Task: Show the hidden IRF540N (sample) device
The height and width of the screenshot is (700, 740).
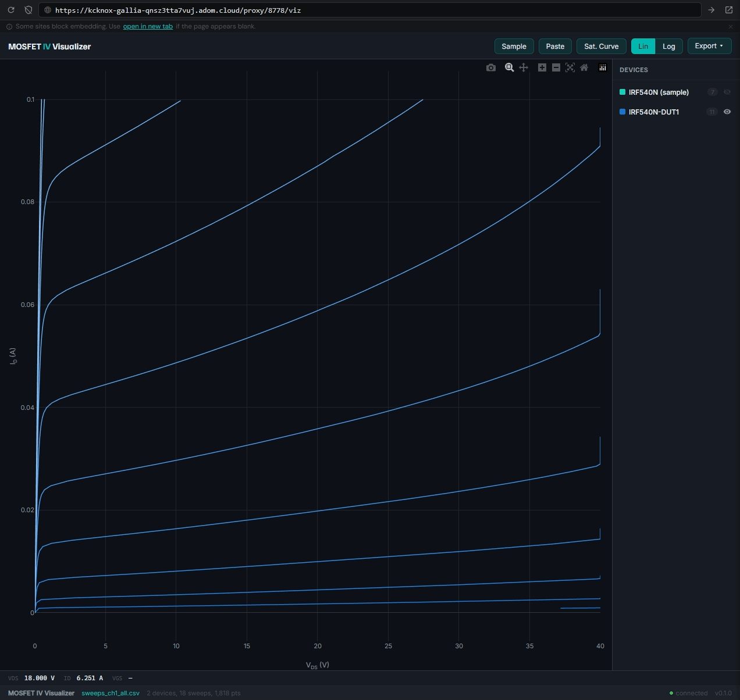Action: coord(727,92)
